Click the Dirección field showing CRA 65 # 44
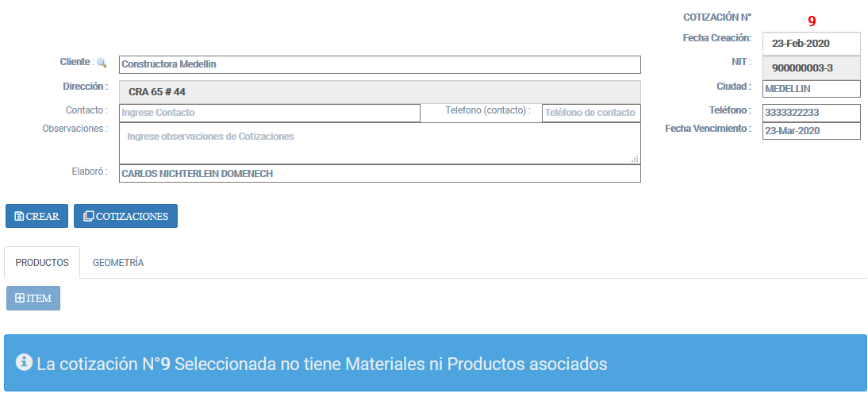The width and height of the screenshot is (868, 401). pyautogui.click(x=379, y=91)
